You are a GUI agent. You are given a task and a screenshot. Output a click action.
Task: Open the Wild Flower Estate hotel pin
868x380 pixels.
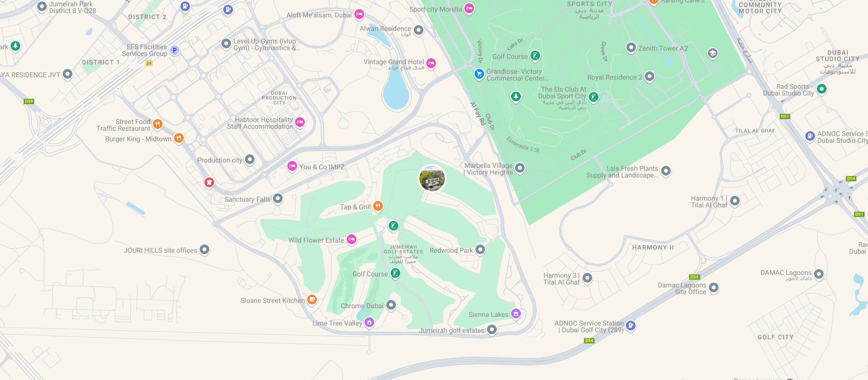coord(352,239)
